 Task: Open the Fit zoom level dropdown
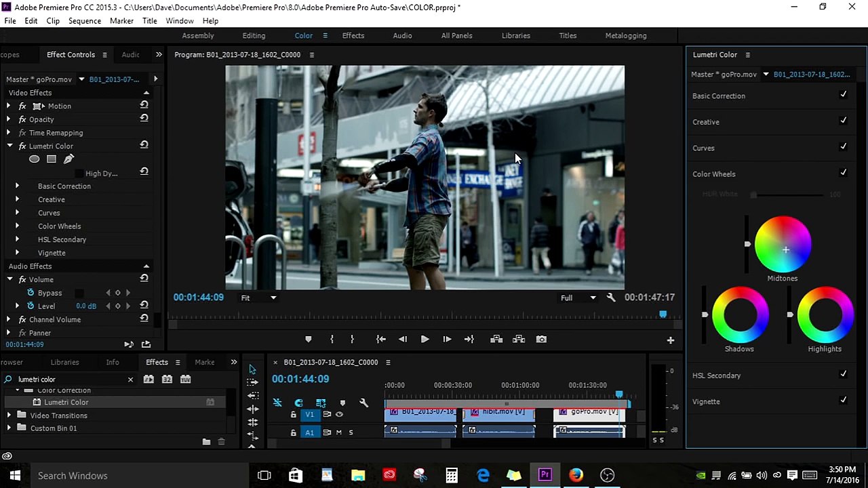coord(259,298)
